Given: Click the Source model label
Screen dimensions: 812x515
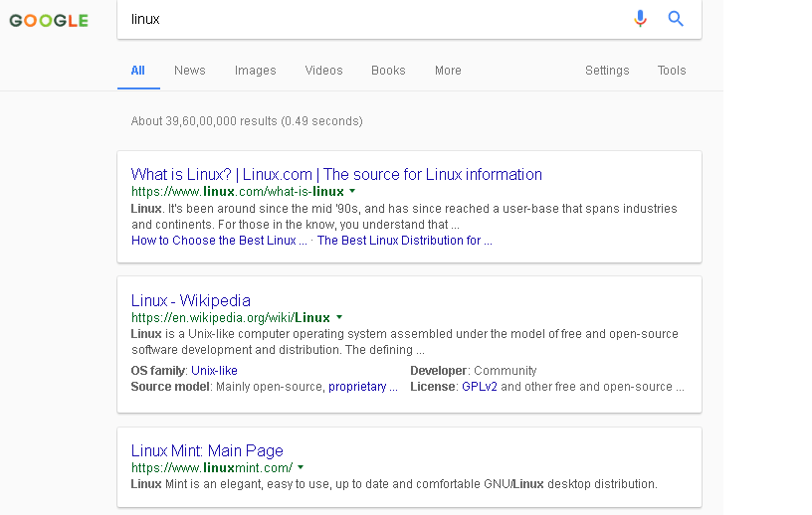Looking at the screenshot, I should 170,387.
